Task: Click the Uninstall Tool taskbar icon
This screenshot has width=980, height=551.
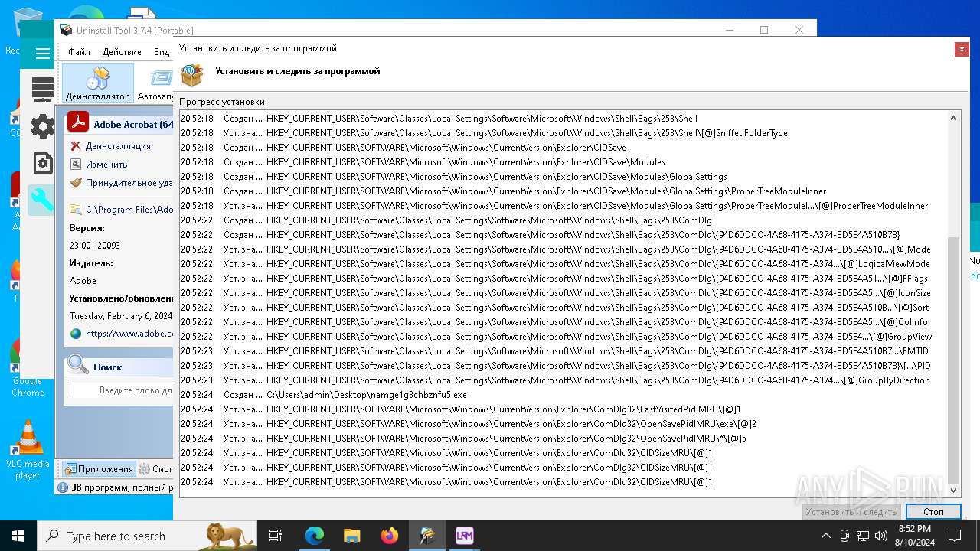Action: pyautogui.click(x=427, y=536)
